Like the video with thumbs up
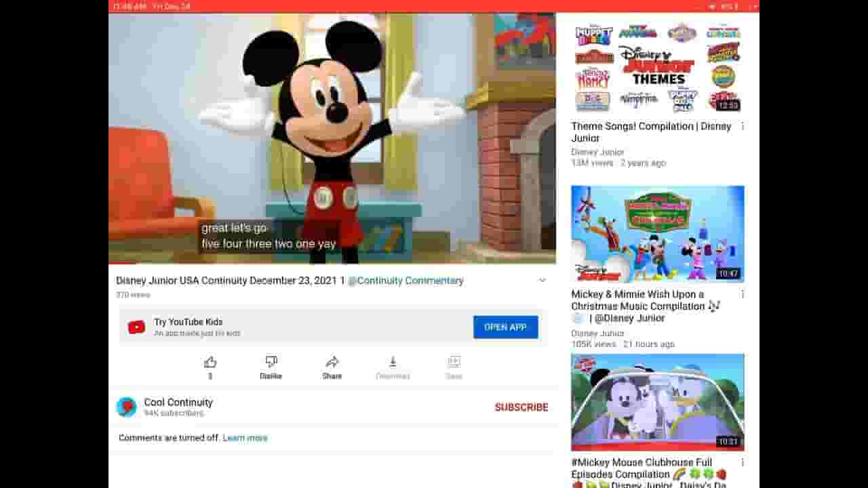The width and height of the screenshot is (868, 488). click(210, 362)
